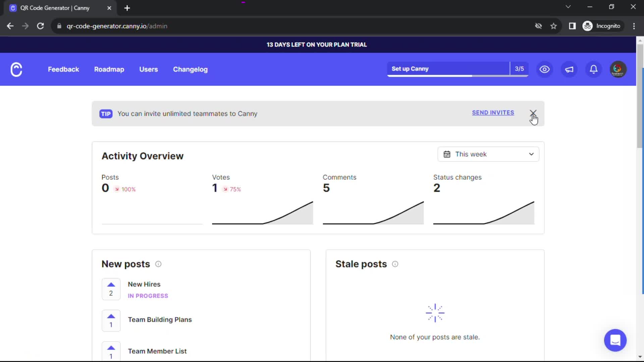Click the New posts info icon
This screenshot has height=362, width=644.
(158, 264)
